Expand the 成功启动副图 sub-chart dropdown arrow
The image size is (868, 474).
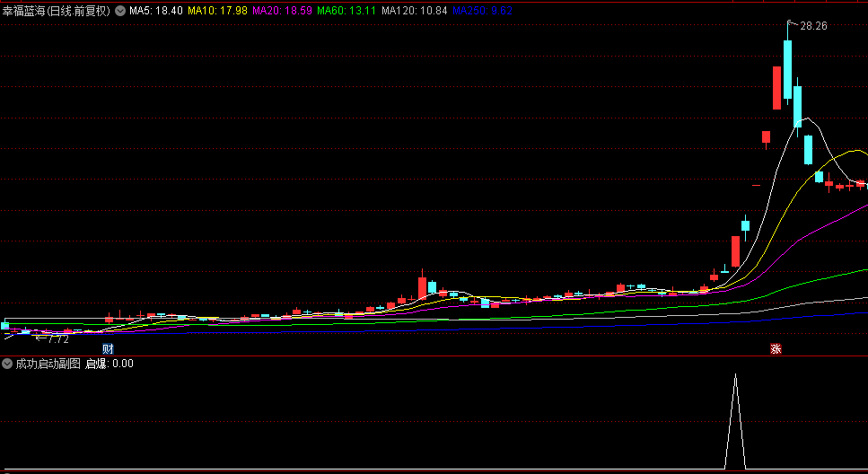pyautogui.click(x=7, y=364)
